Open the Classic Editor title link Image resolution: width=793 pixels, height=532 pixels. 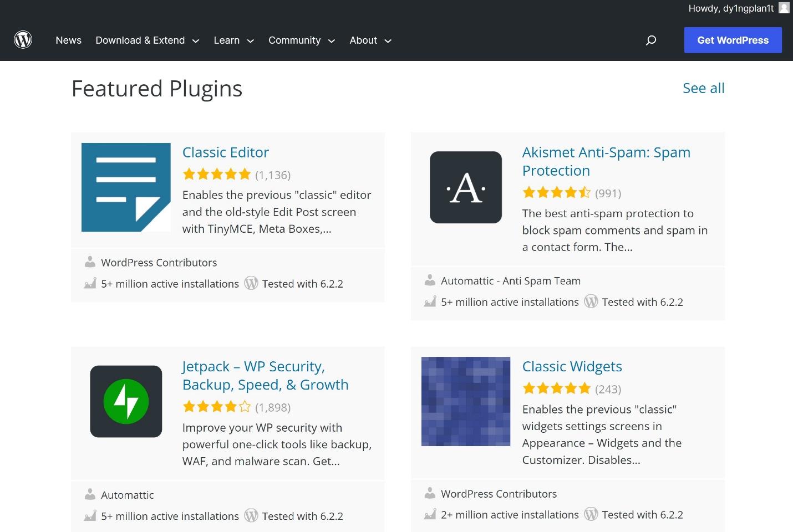coord(225,152)
